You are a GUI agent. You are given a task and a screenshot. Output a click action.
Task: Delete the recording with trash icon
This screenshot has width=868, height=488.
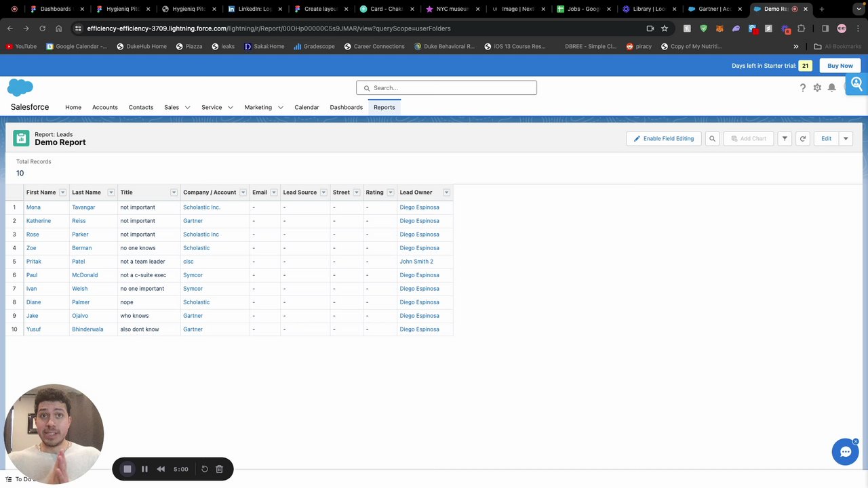tap(219, 469)
